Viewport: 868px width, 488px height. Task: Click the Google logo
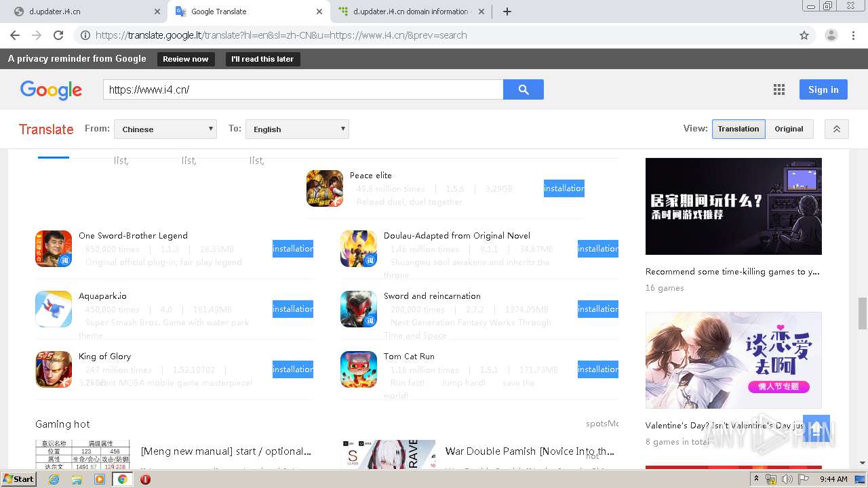[51, 89]
